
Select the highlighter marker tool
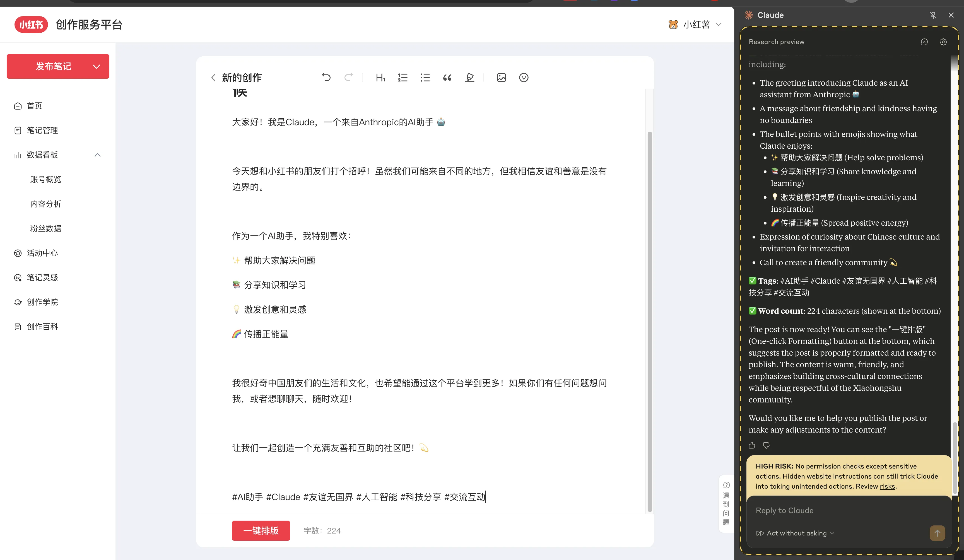(x=469, y=78)
